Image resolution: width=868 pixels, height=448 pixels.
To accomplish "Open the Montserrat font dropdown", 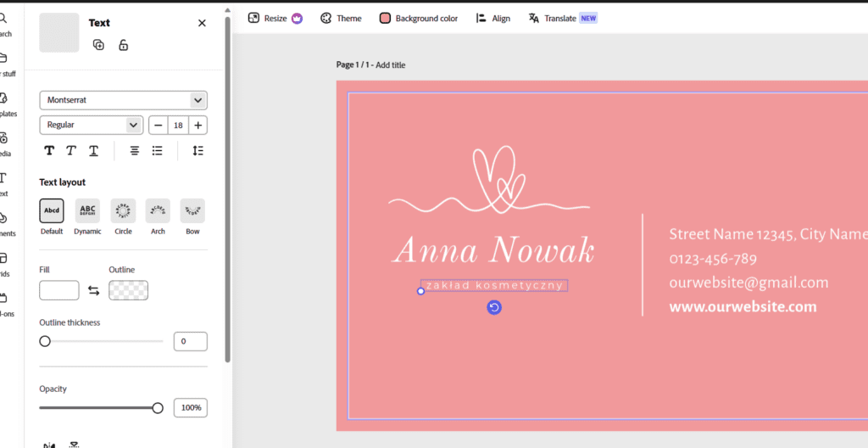I will click(x=124, y=100).
